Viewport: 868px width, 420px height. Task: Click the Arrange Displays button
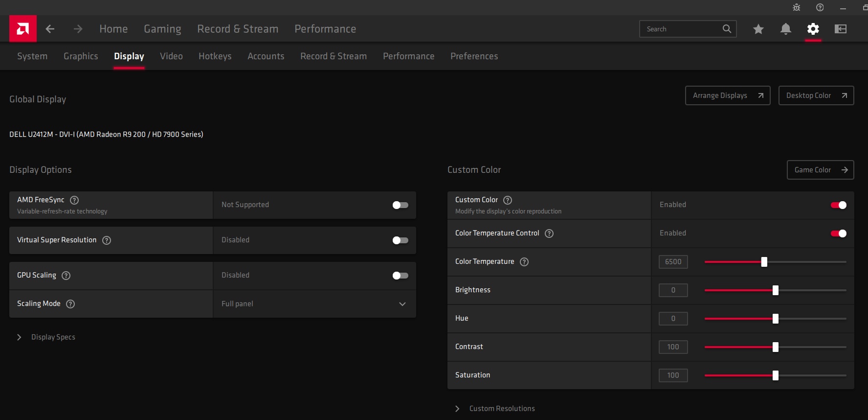coord(728,95)
